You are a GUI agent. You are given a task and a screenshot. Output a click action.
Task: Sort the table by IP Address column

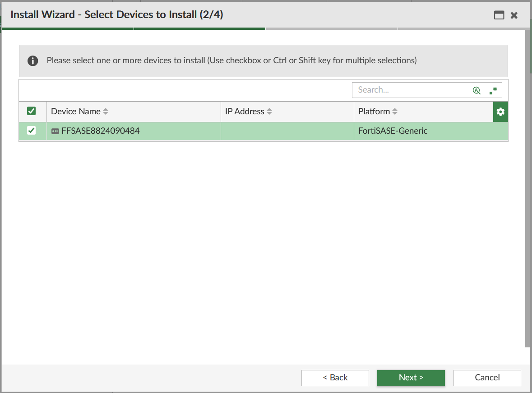245,111
